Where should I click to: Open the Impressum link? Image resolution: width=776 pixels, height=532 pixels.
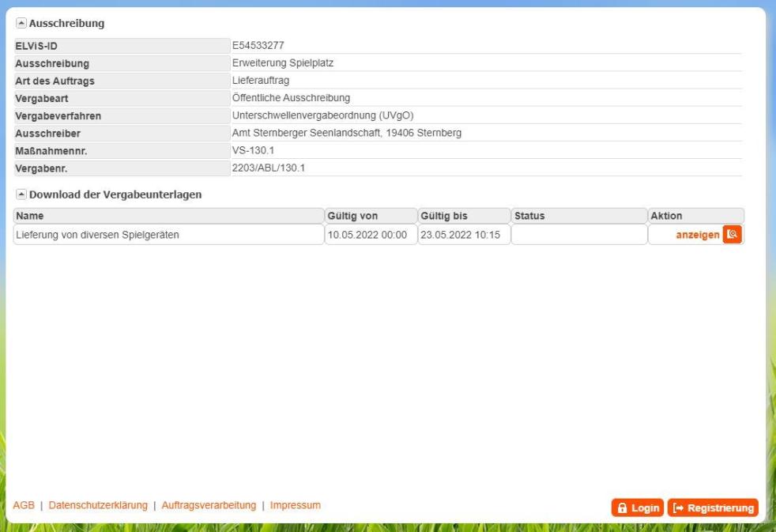295,505
